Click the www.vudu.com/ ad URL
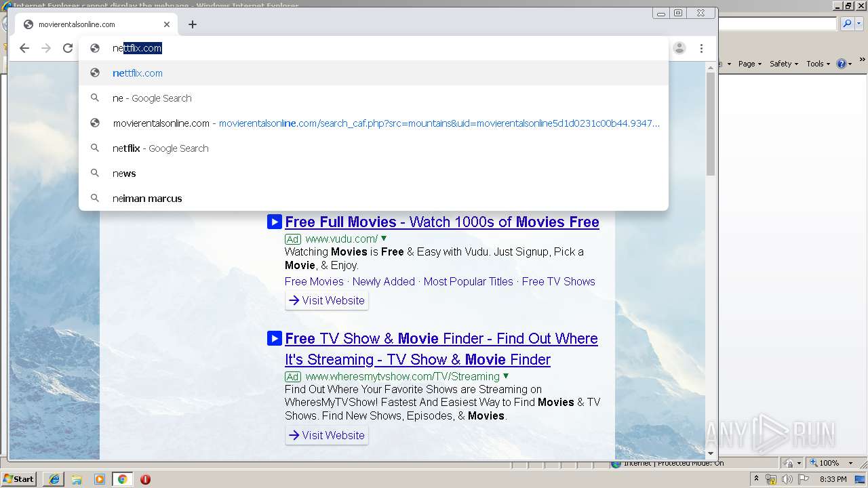 coord(341,239)
